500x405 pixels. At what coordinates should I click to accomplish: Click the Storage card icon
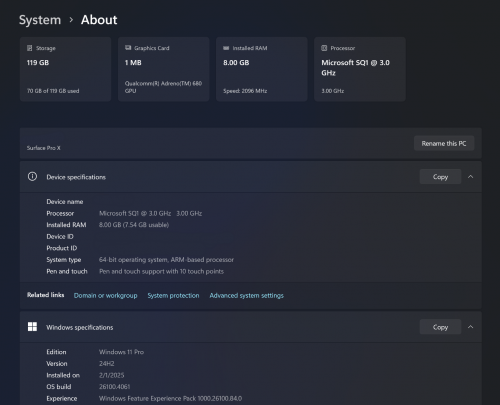(x=29, y=48)
